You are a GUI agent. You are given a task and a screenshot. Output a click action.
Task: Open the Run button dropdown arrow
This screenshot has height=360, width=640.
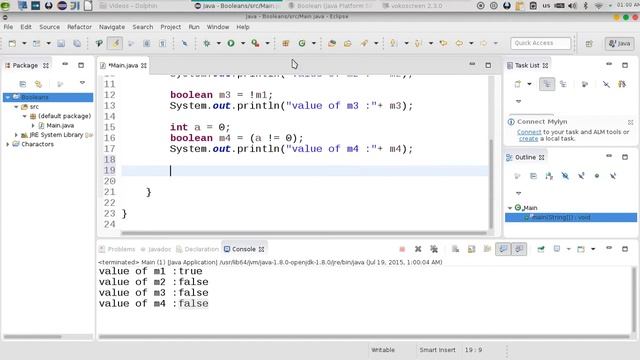pyautogui.click(x=243, y=43)
